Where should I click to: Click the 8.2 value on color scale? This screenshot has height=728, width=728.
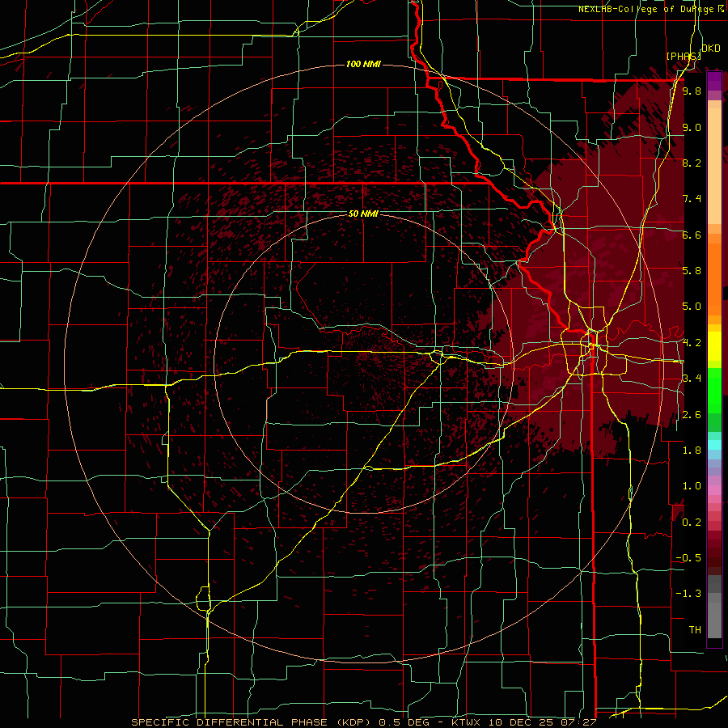(692, 163)
